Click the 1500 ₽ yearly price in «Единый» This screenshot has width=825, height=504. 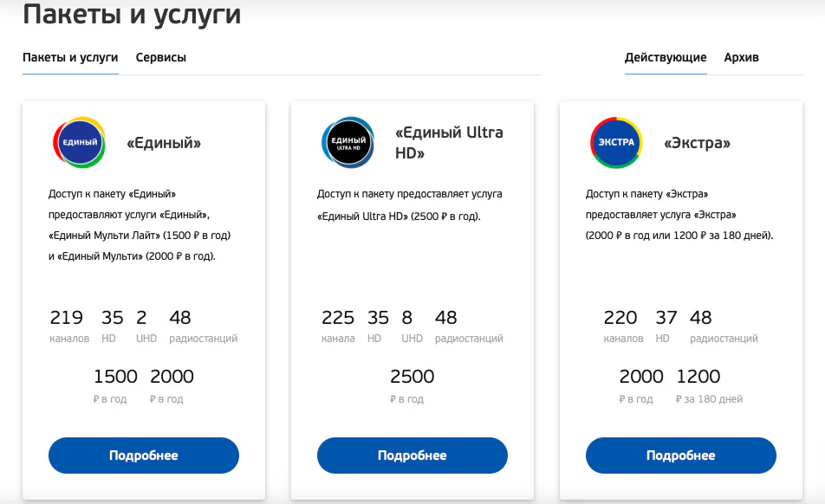[x=115, y=378]
